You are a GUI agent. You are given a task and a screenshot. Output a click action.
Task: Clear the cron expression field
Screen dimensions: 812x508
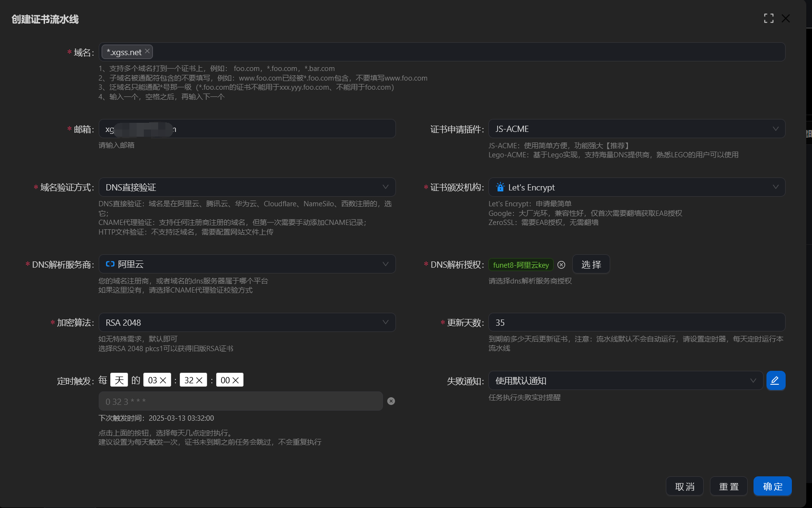click(x=391, y=401)
